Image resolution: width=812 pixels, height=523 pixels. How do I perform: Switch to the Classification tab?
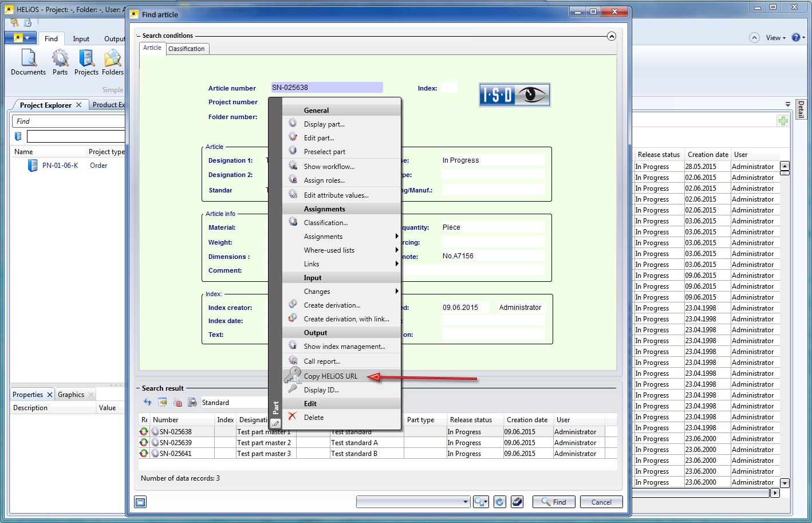[x=186, y=49]
